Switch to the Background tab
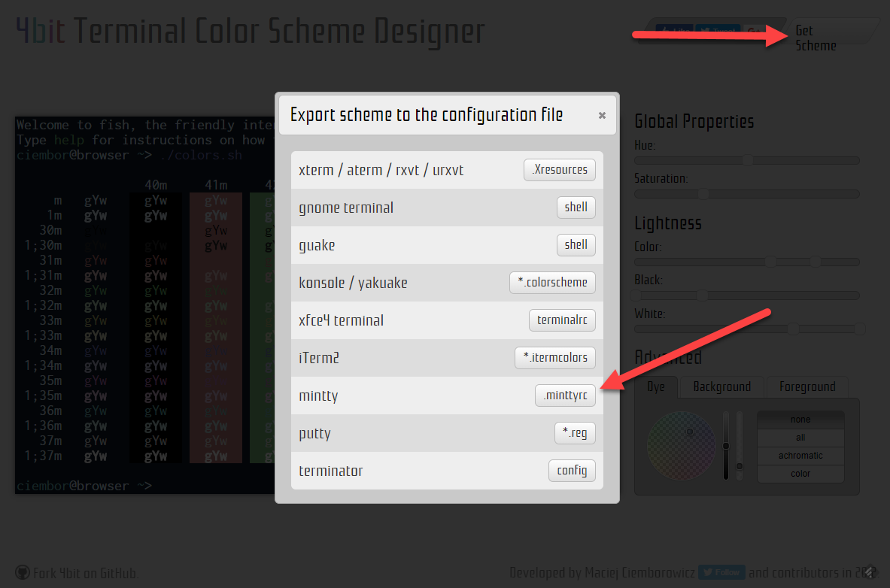The height and width of the screenshot is (588, 890). point(721,387)
